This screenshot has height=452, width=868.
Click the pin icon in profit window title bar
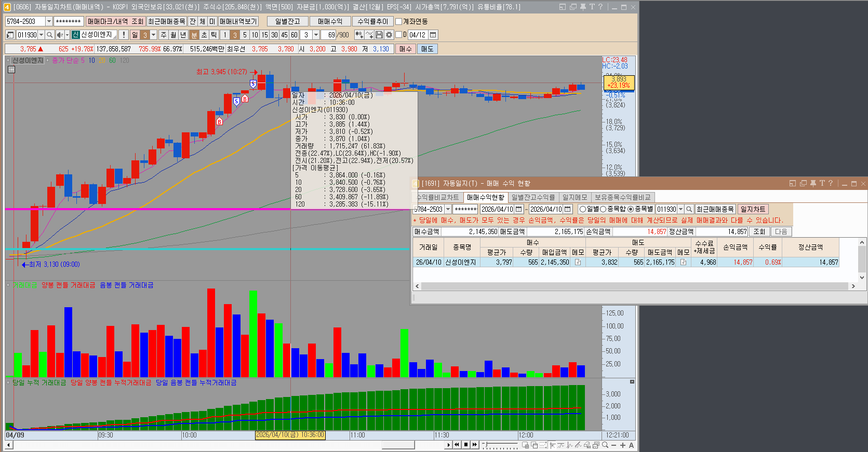point(813,183)
